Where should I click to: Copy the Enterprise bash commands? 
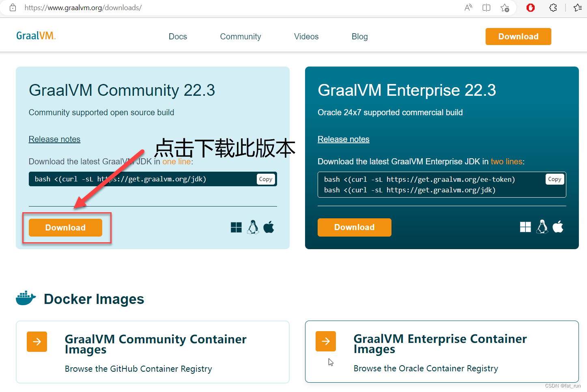click(x=555, y=179)
